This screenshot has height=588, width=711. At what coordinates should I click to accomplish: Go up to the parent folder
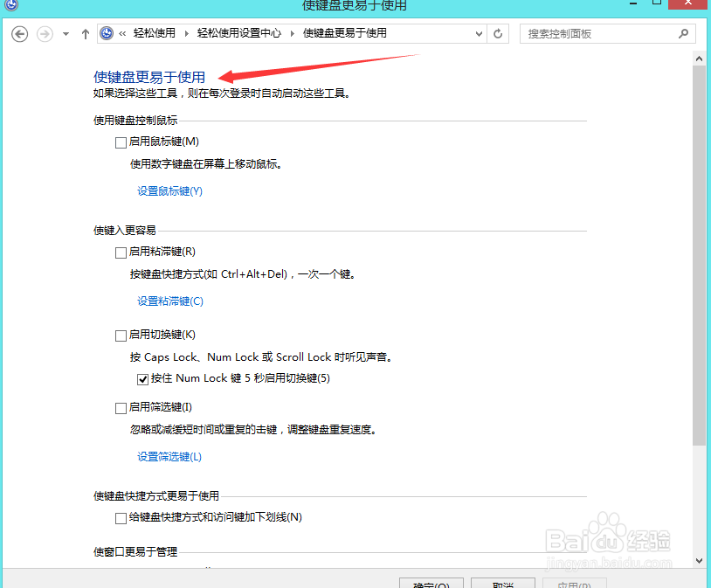pyautogui.click(x=85, y=33)
